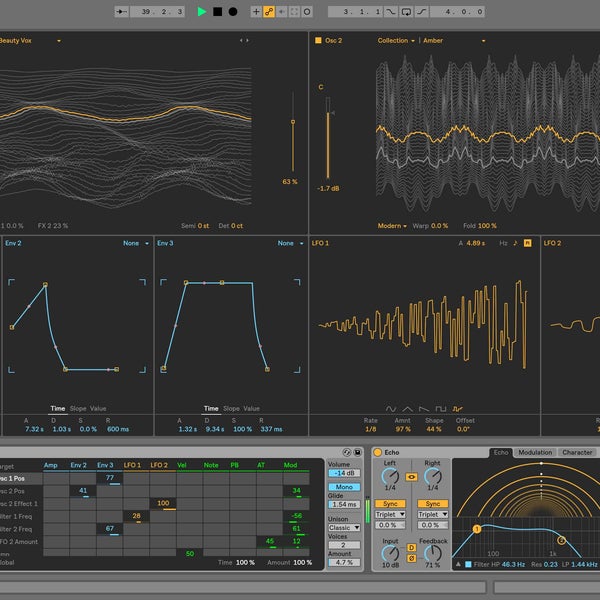The image size is (600, 600).
Task: Click the Arrangement Record button
Action: tap(233, 12)
